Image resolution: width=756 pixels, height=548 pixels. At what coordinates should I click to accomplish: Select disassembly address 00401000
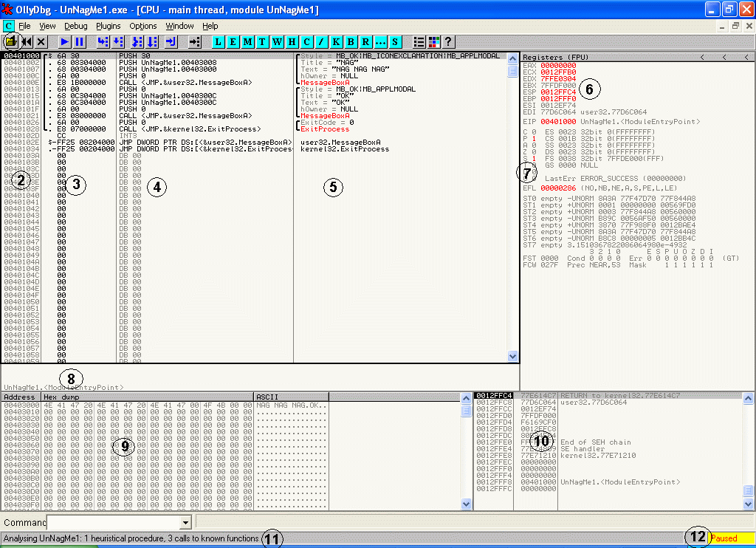(21, 56)
